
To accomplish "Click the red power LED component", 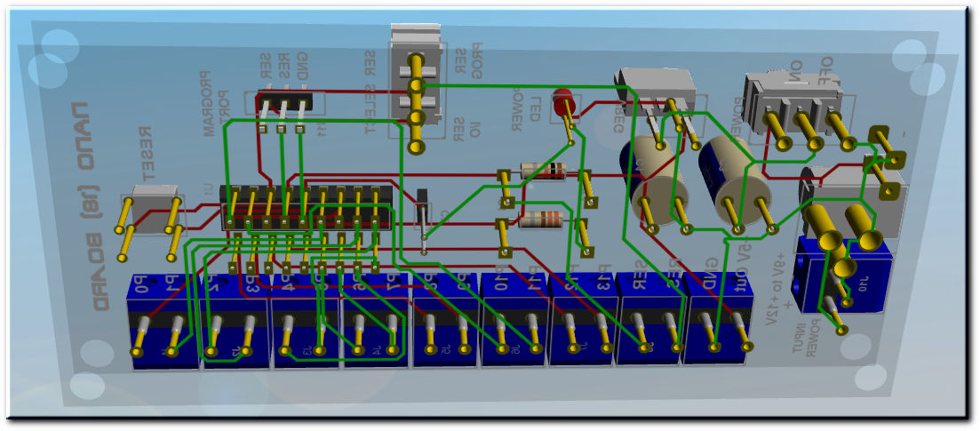I will tap(563, 102).
